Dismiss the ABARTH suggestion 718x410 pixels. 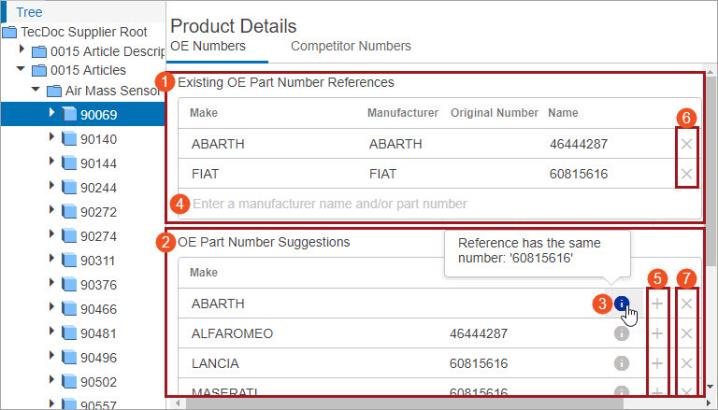pos(686,303)
